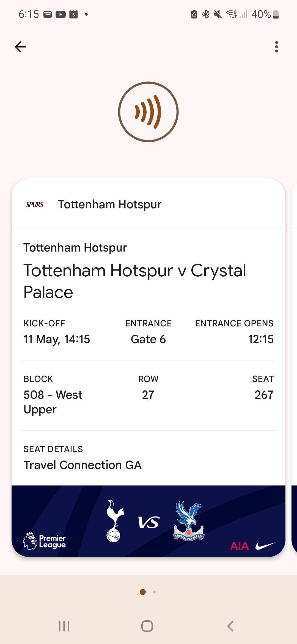Tap the Android home button
This screenshot has width=297, height=644.
coord(147,626)
